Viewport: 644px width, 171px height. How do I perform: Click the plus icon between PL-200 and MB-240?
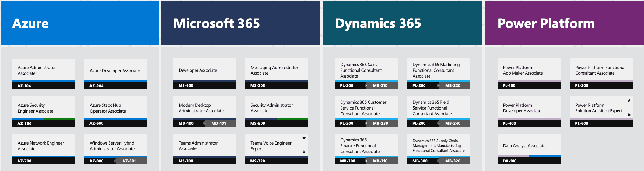click(439, 123)
